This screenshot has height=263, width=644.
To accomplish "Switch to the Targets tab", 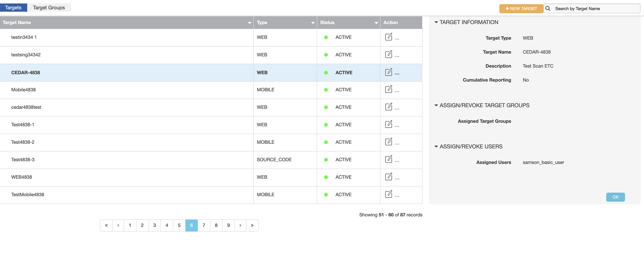I will 13,8.
